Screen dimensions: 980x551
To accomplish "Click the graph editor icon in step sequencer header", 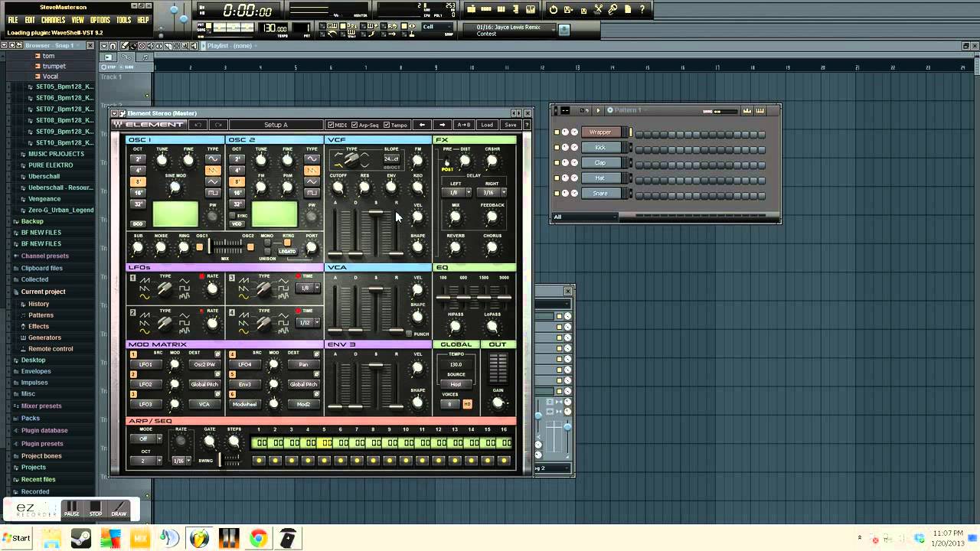I will [747, 110].
